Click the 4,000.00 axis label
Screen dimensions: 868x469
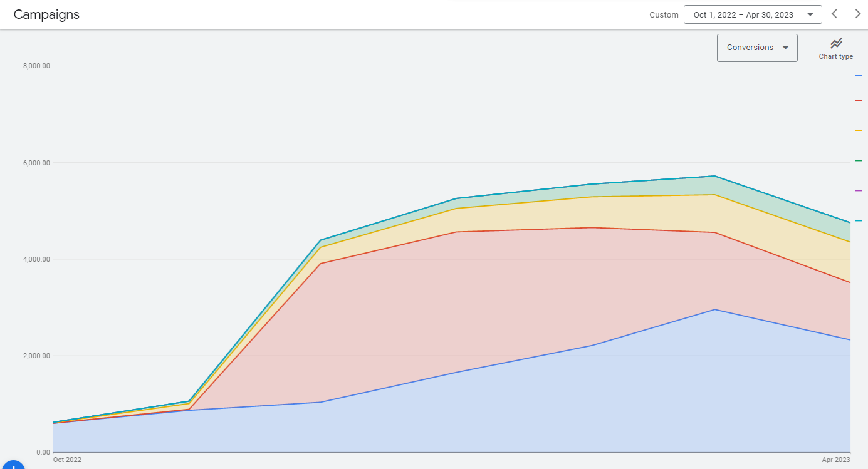37,259
